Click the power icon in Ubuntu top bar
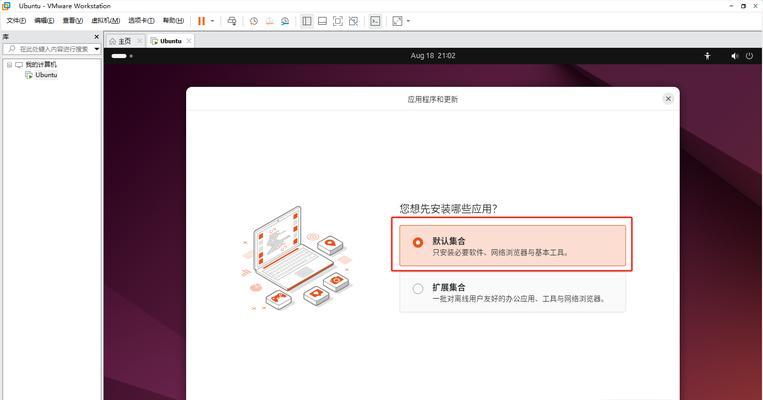Image resolution: width=763 pixels, height=400 pixels. tap(749, 56)
